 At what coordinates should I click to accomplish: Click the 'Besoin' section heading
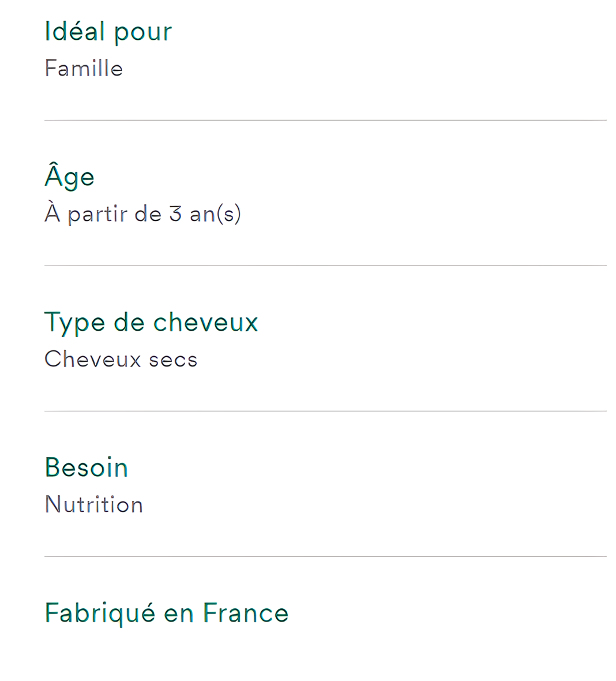pos(87,467)
